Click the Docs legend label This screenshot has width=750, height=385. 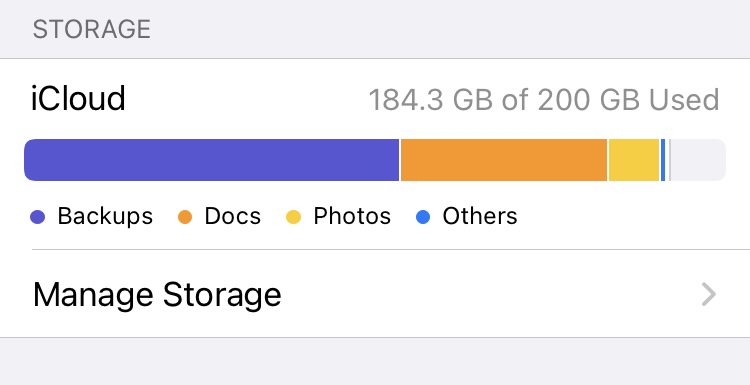coord(232,216)
